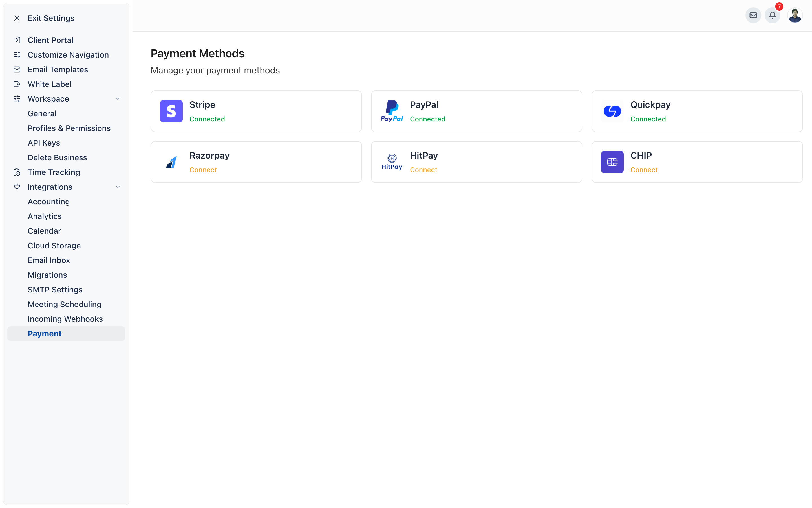The image size is (812, 508).
Task: Click Connected status under Stripe
Action: (207, 119)
